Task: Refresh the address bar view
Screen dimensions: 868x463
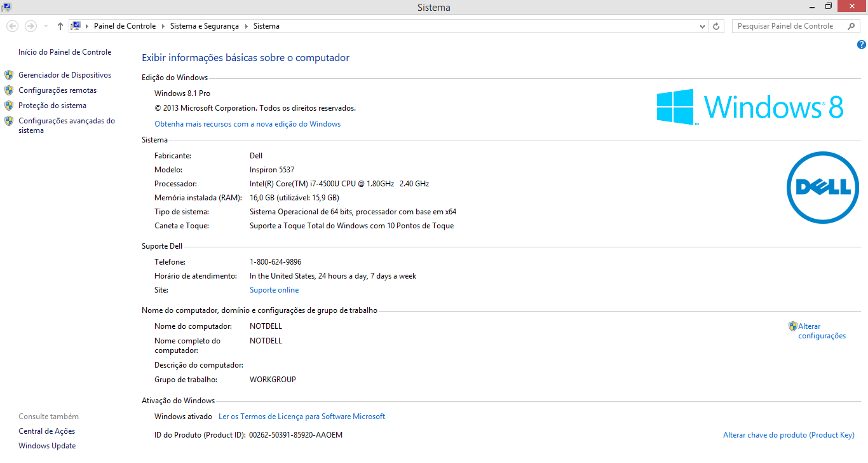Action: [x=717, y=26]
